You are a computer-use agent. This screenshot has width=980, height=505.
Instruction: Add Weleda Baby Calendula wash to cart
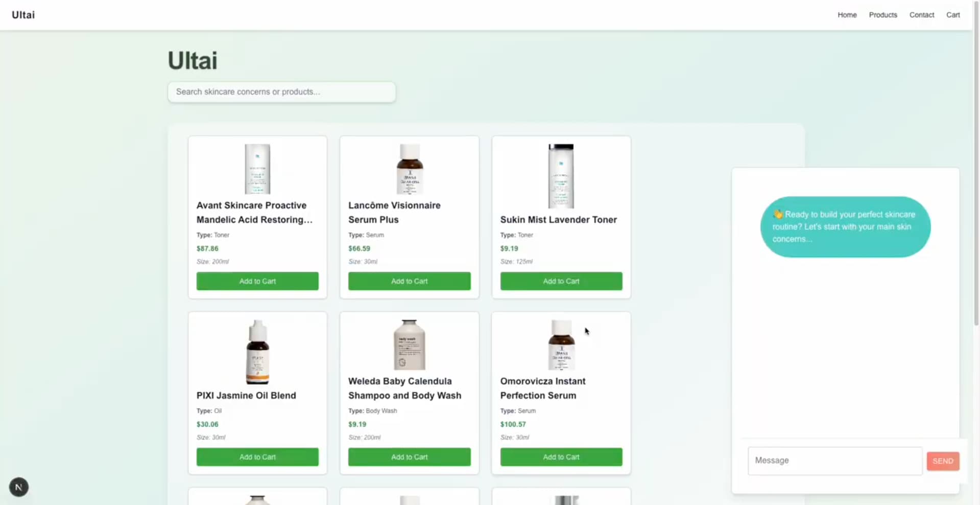(x=410, y=457)
